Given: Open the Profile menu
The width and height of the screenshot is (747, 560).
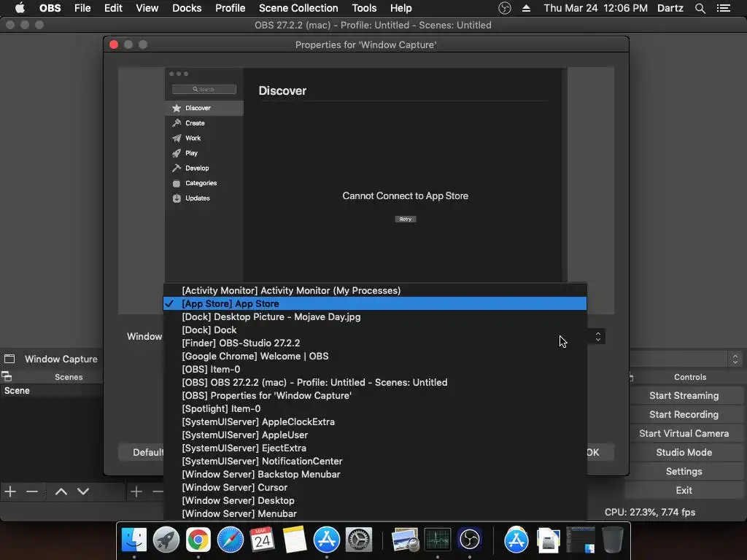Looking at the screenshot, I should click(x=230, y=8).
